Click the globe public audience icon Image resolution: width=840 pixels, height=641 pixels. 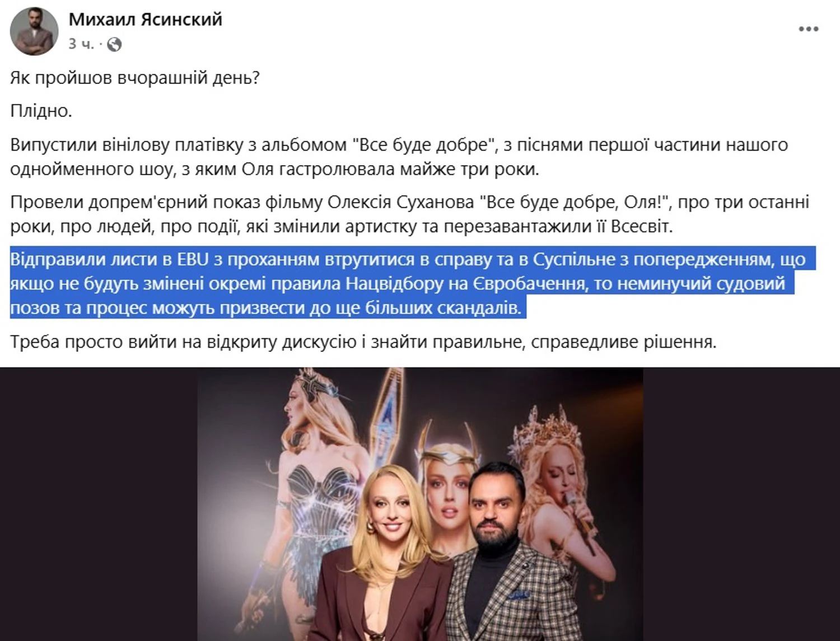(114, 44)
